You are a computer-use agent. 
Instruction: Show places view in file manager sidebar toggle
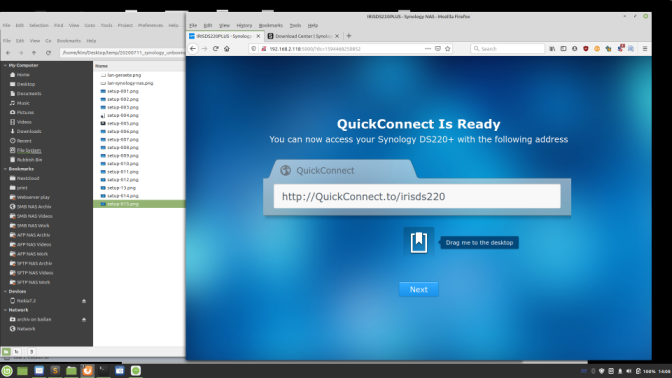click(x=6, y=352)
